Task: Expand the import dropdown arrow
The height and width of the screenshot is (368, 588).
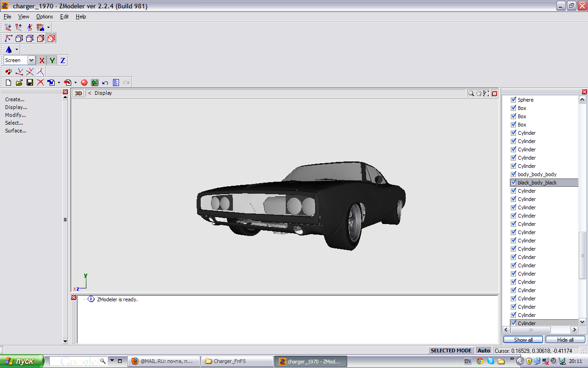Action: 59,83
